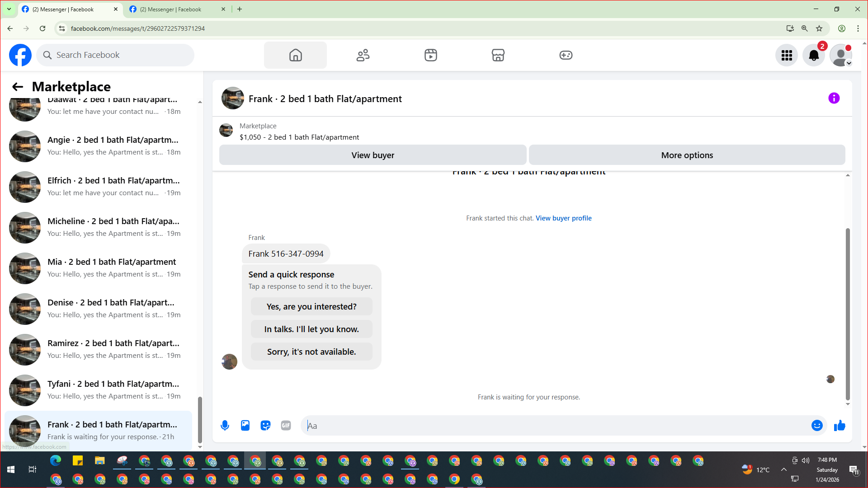Open the sticker picker icon
This screenshot has width=868, height=488.
coord(265,425)
